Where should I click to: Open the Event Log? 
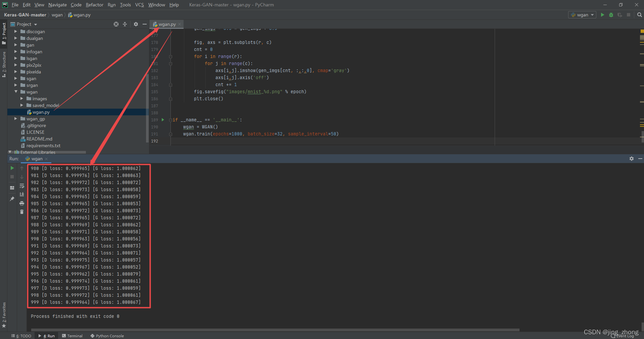click(x=623, y=336)
